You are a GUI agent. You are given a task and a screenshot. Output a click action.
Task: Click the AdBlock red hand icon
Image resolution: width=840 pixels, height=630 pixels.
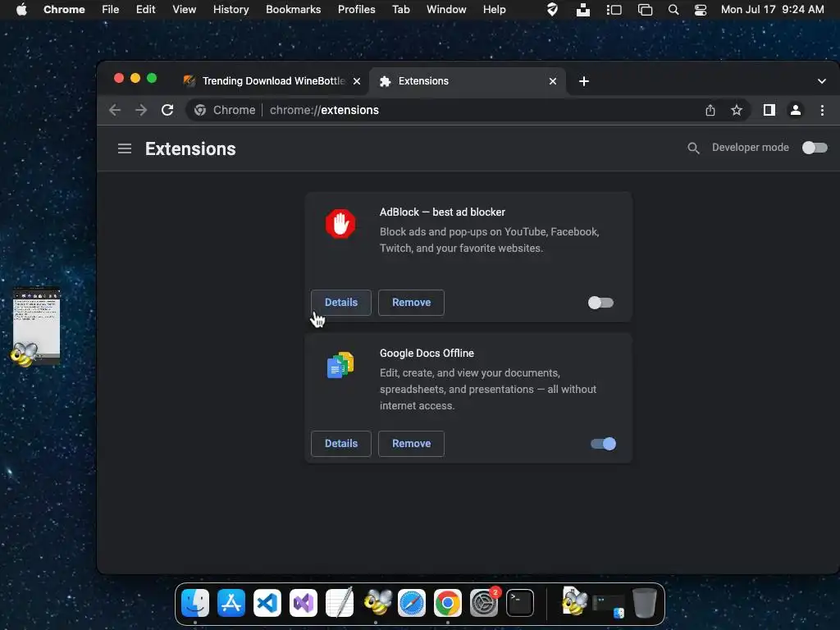[340, 223]
